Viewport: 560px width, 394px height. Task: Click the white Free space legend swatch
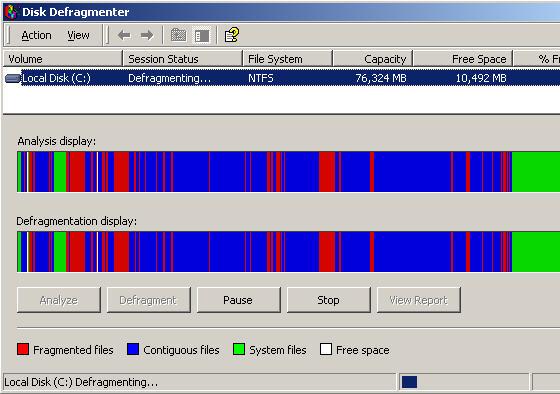pos(326,349)
